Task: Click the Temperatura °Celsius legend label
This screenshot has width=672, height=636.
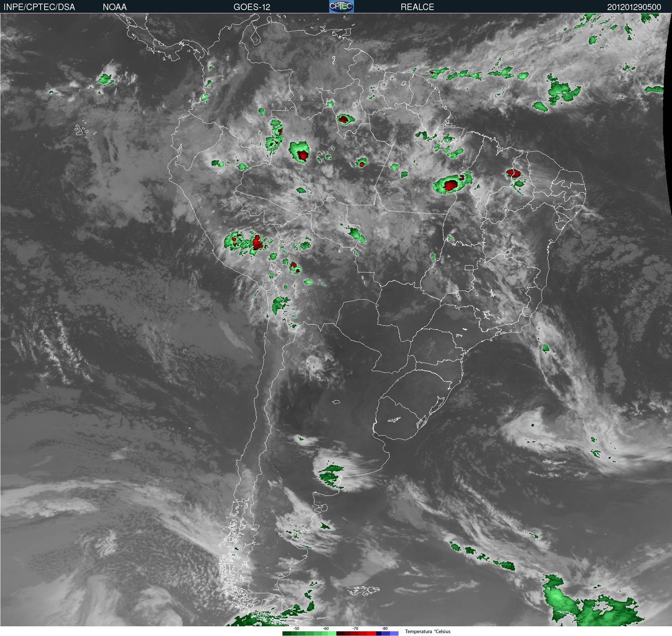Action: [x=428, y=631]
